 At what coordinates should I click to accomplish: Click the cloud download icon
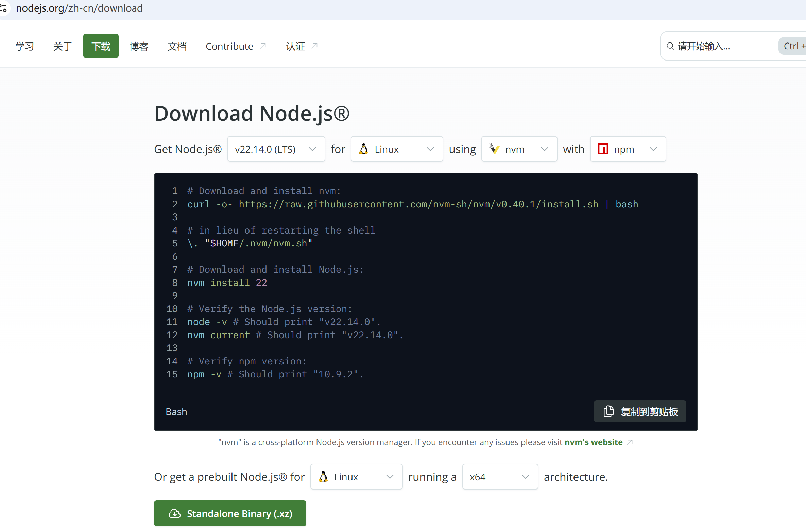[x=175, y=513]
